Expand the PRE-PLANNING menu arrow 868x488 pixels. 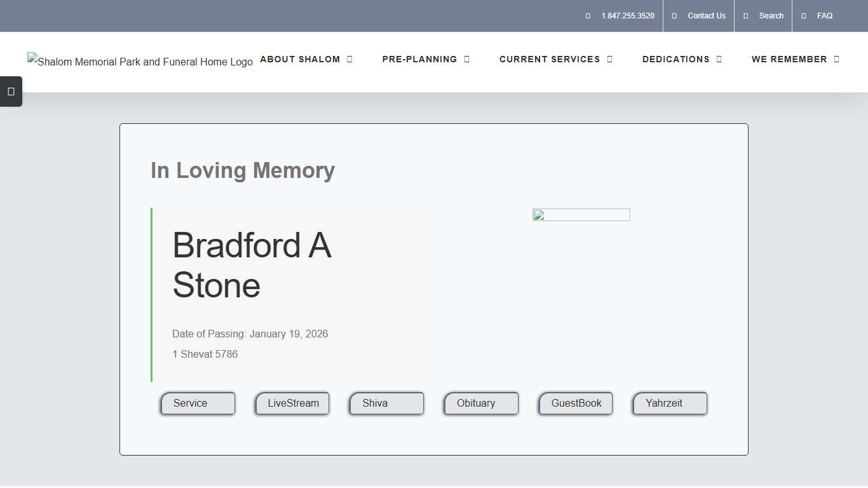pyautogui.click(x=468, y=58)
